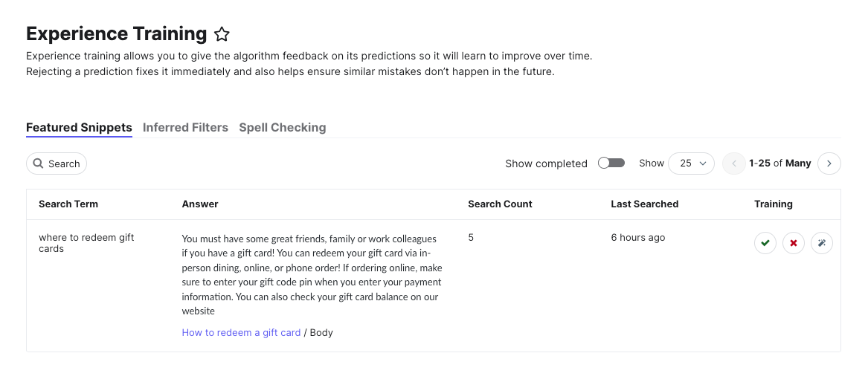868x382 pixels.
Task: Click the Search Term column header
Action: pos(68,204)
